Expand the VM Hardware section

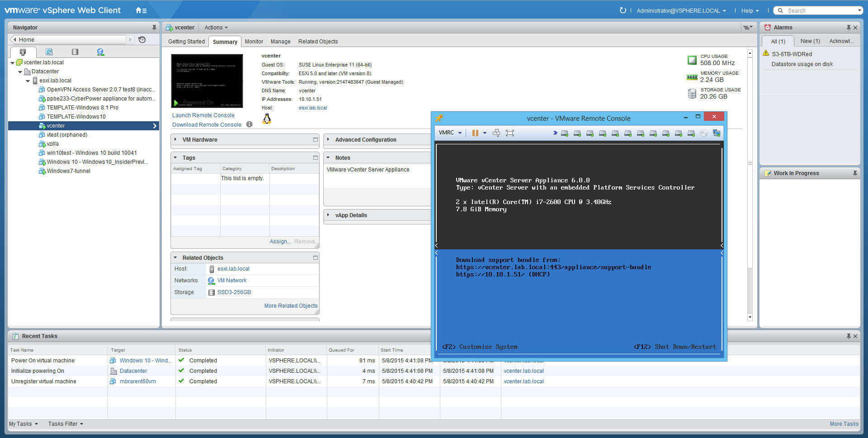coord(175,140)
